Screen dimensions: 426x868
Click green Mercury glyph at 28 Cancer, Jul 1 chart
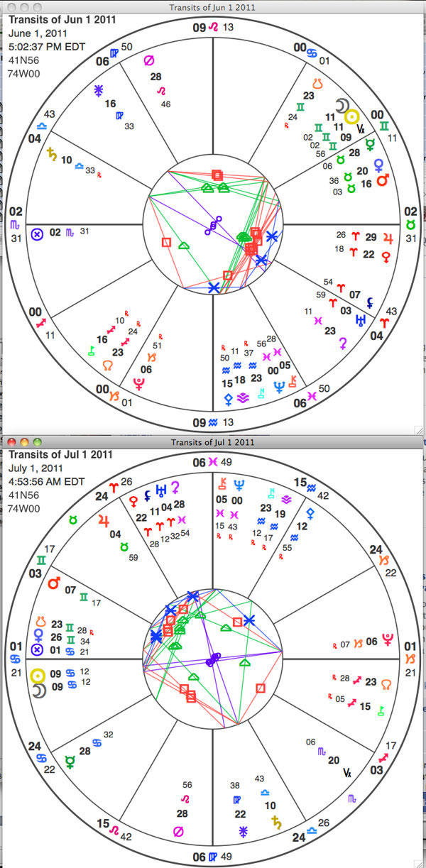coord(70,763)
